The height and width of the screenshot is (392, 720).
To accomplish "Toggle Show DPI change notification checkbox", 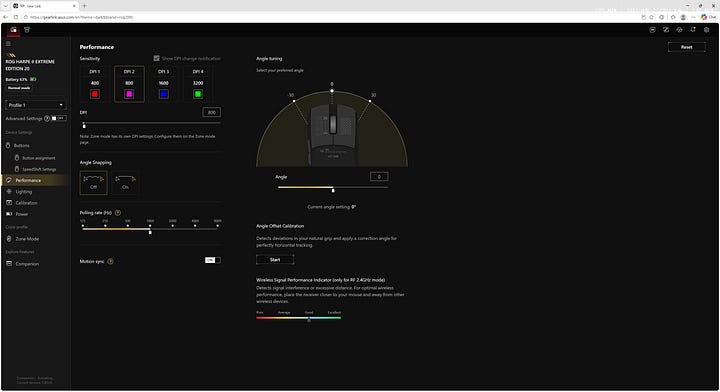I will tap(157, 58).
